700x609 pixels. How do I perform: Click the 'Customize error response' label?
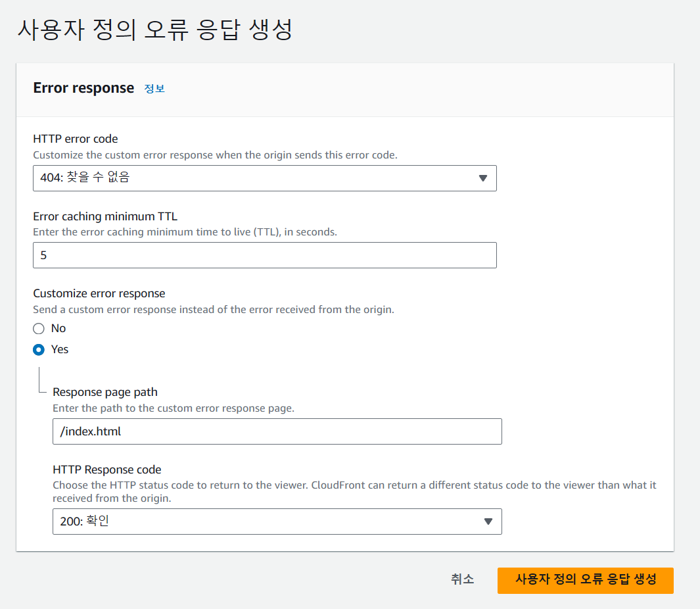[x=99, y=293]
